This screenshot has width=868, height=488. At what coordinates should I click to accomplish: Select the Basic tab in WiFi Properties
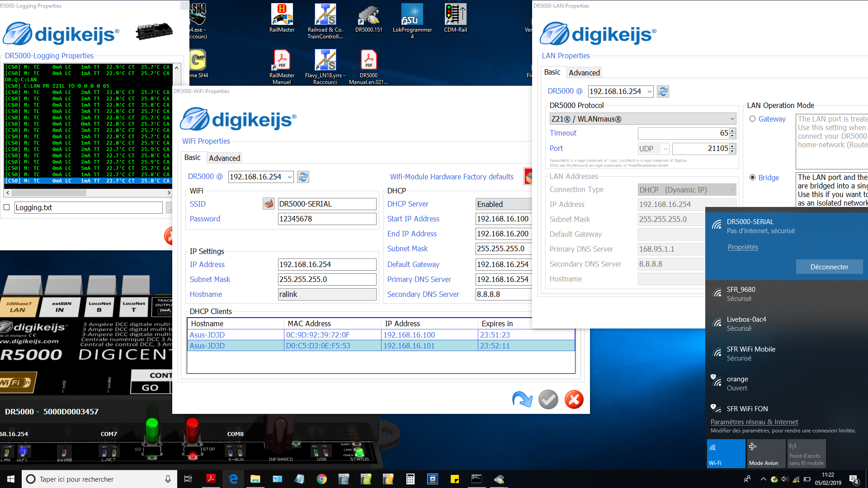point(192,157)
